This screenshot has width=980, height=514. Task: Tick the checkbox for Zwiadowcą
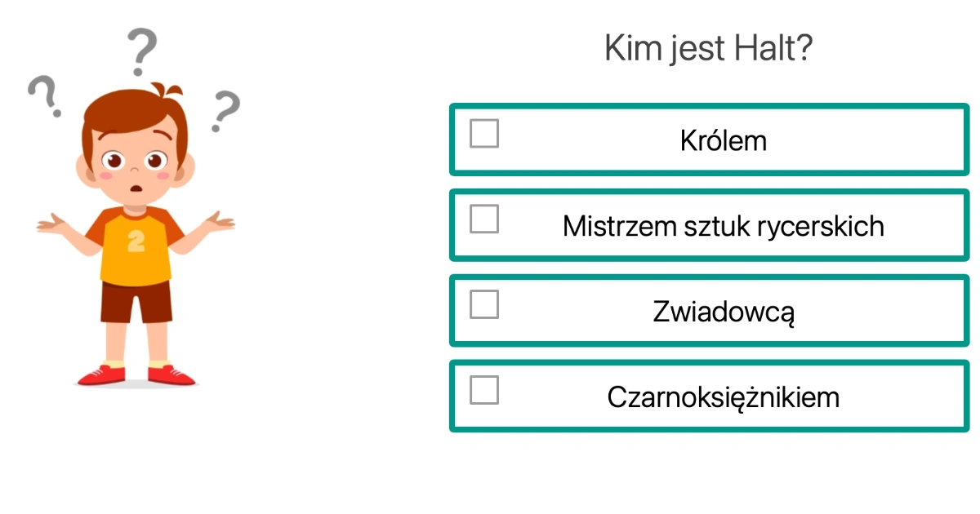coord(483,304)
